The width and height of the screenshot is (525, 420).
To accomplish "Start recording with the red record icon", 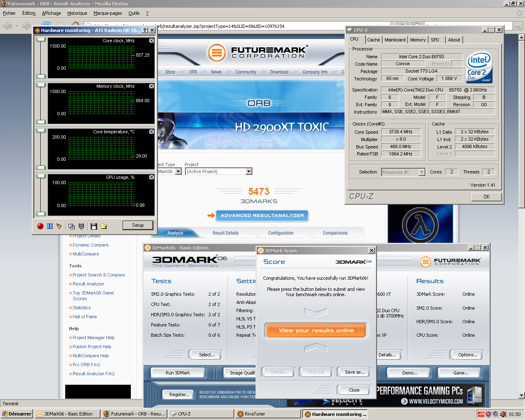I will point(40,226).
